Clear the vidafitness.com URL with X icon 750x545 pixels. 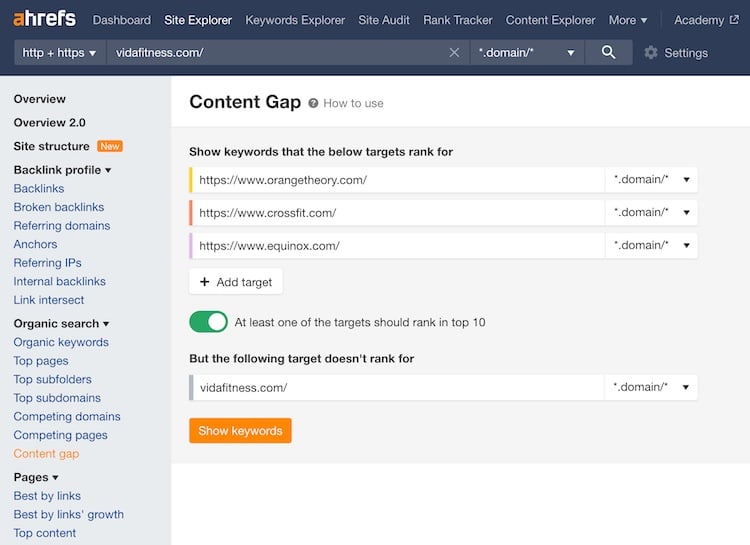click(454, 53)
